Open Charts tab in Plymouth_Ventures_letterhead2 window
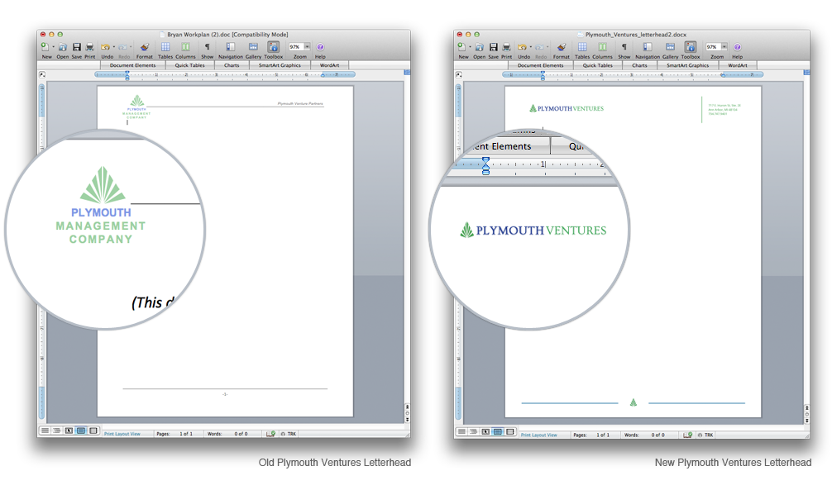 point(639,65)
